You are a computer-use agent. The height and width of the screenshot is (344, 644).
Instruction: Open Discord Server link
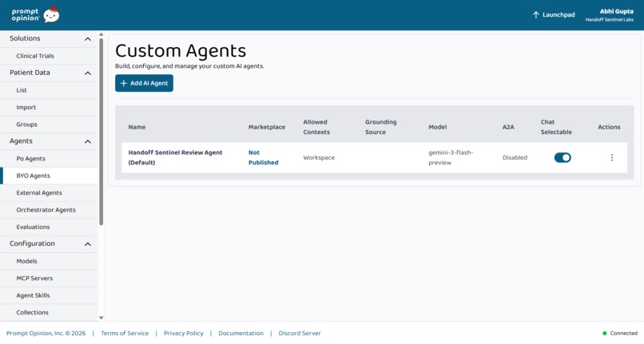tap(300, 334)
